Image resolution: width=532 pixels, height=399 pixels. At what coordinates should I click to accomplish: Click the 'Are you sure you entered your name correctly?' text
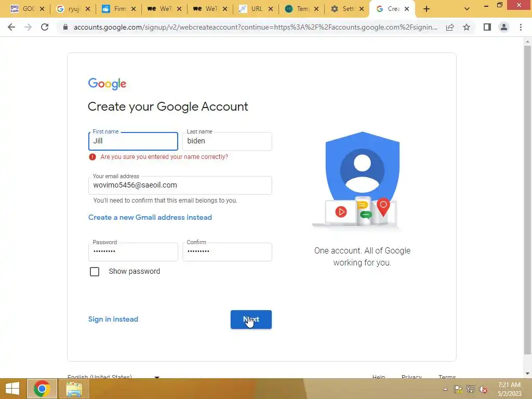(164, 157)
